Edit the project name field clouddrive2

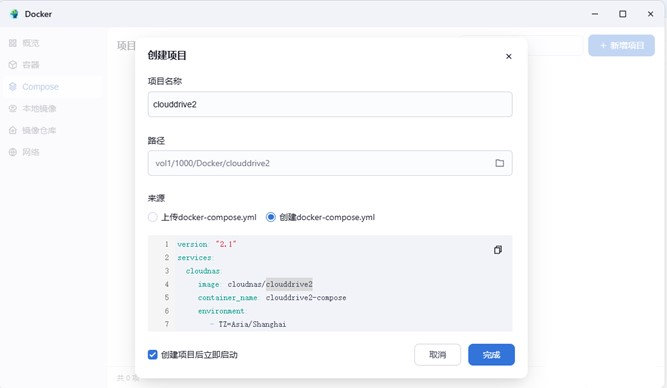point(330,104)
